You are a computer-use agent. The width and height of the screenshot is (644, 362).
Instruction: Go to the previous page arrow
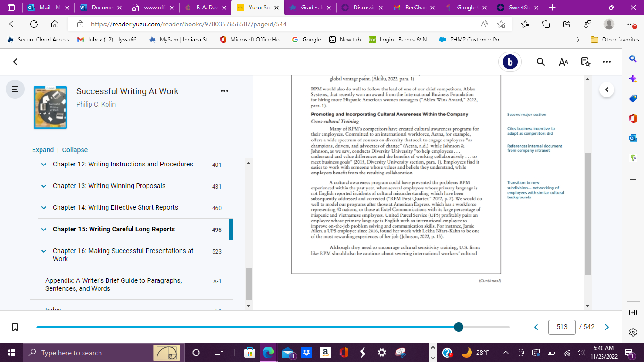[536, 327]
